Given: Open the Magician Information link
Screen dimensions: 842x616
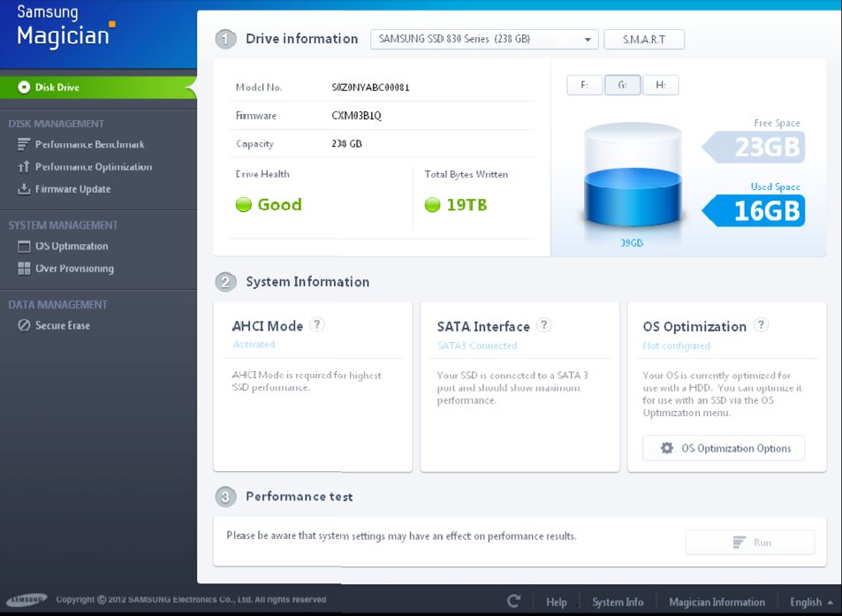Looking at the screenshot, I should (x=717, y=602).
